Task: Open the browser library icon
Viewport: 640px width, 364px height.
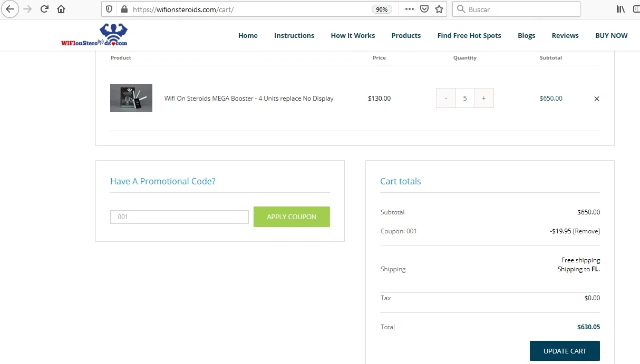Action: tap(621, 9)
